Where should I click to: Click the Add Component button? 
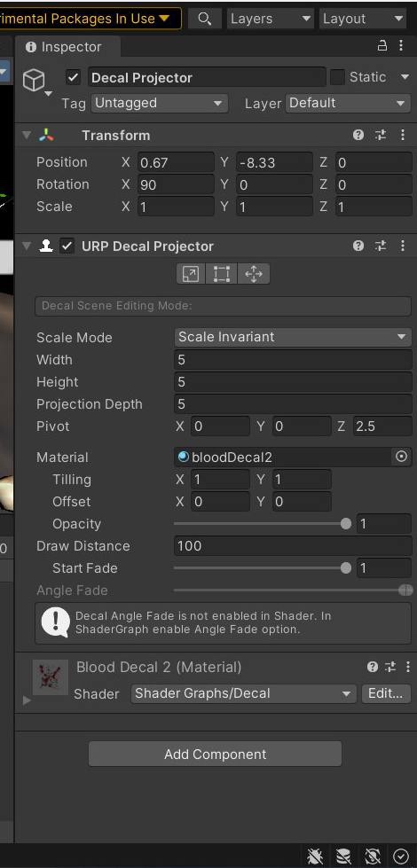[215, 754]
